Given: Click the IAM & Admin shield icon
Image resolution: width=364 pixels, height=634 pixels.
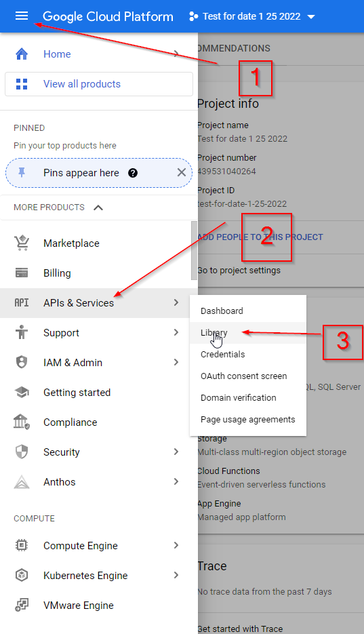Looking at the screenshot, I should tap(22, 362).
